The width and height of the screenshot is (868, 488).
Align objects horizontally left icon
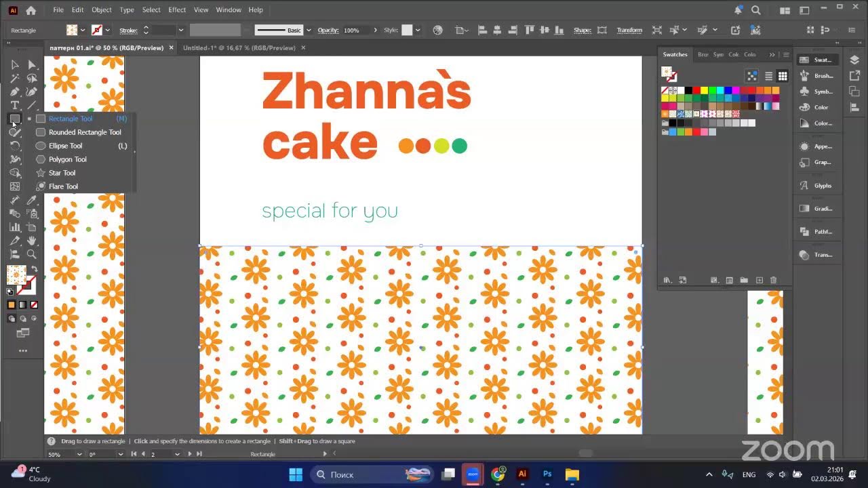[x=483, y=30]
